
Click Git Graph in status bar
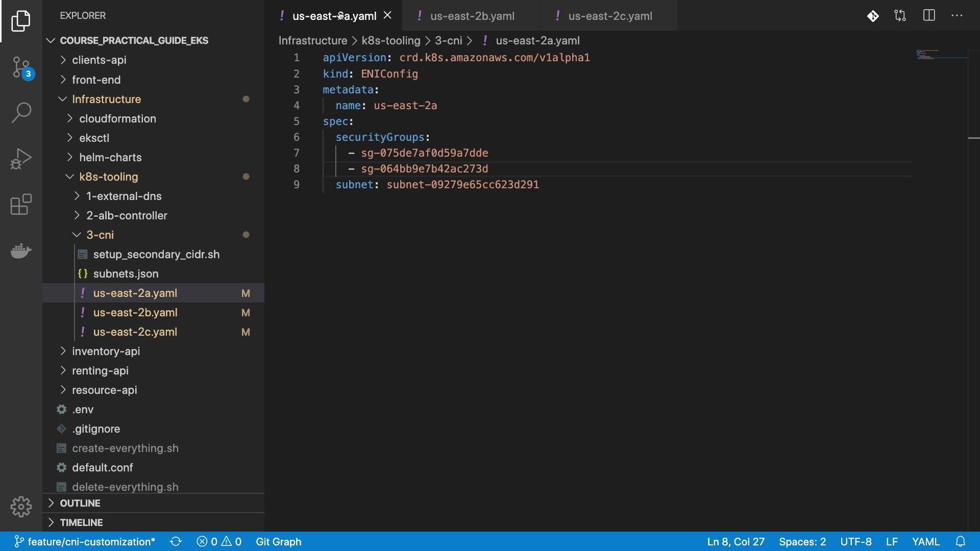278,541
